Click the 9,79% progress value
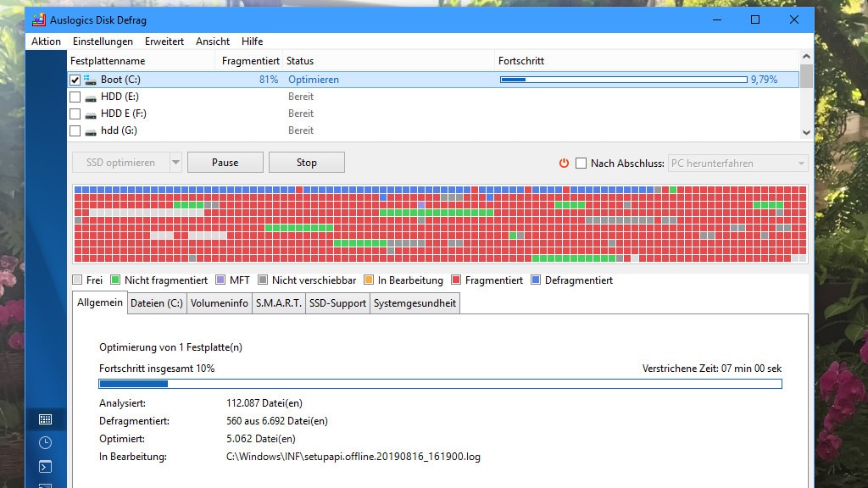Viewport: 868px width, 488px height. pyautogui.click(x=764, y=80)
